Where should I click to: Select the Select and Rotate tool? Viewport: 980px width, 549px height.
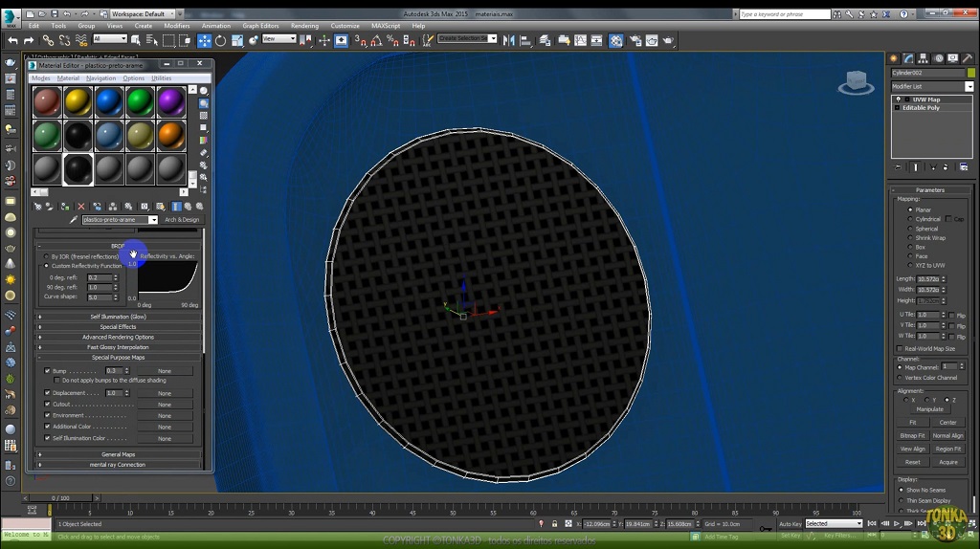pos(220,40)
